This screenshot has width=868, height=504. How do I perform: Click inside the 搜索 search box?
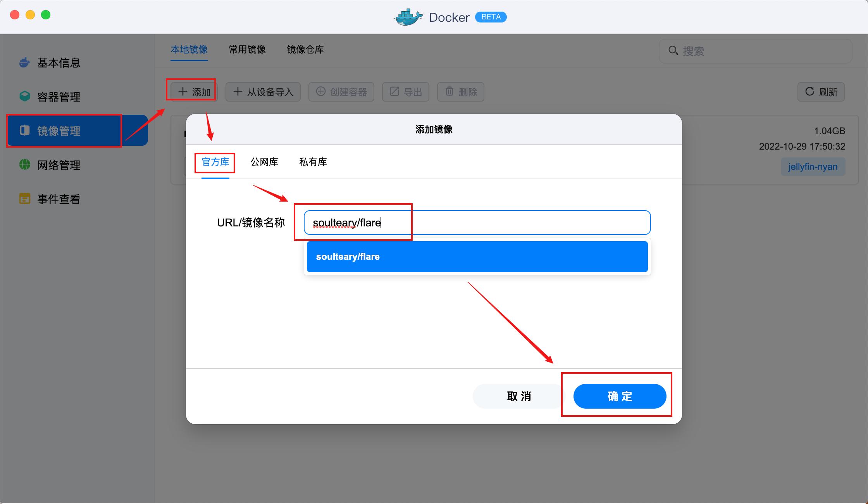tap(756, 51)
